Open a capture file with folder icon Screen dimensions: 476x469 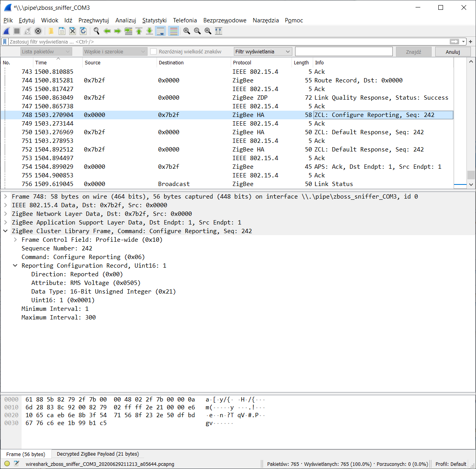[51, 31]
